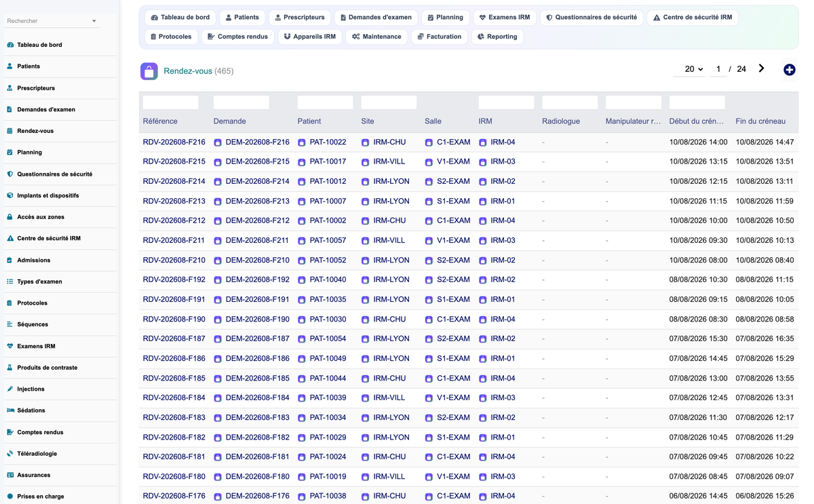Click the Site column filter input

(x=389, y=102)
